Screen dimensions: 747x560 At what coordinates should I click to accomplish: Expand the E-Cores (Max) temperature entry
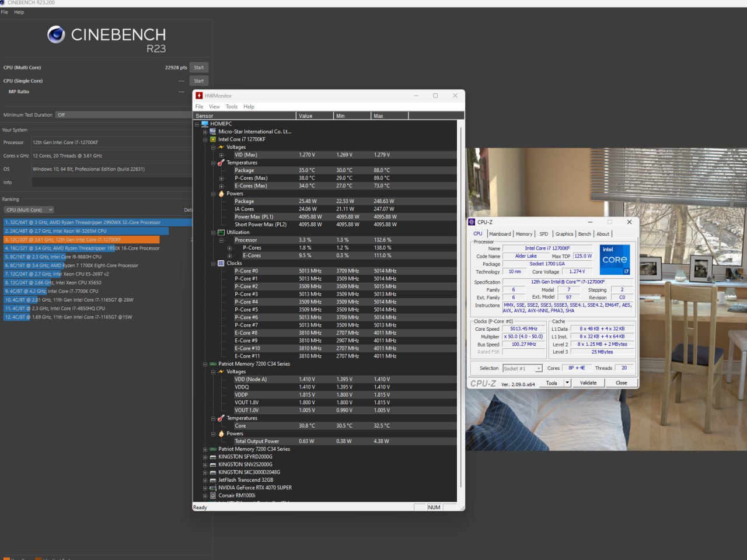click(221, 186)
